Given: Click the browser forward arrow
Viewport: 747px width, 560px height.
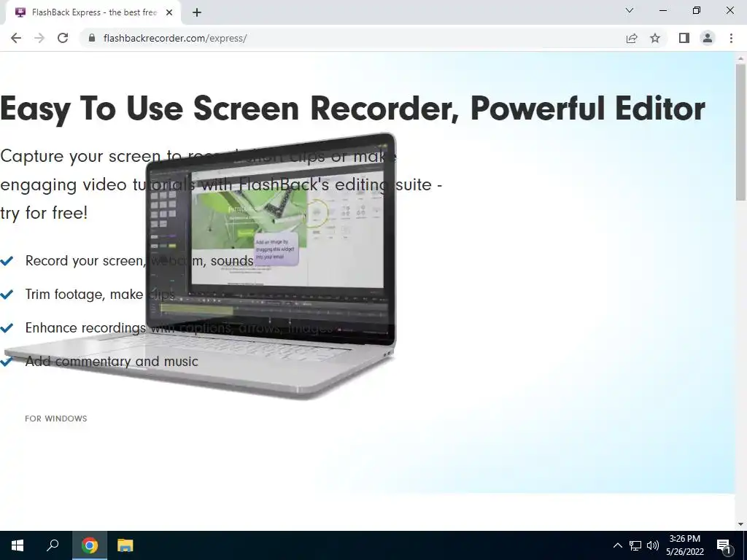Looking at the screenshot, I should pyautogui.click(x=39, y=38).
